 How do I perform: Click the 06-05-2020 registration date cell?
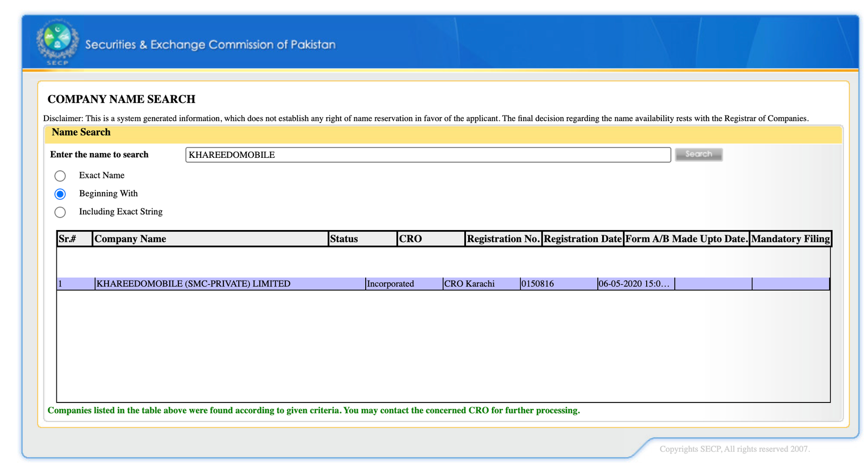[x=636, y=284]
